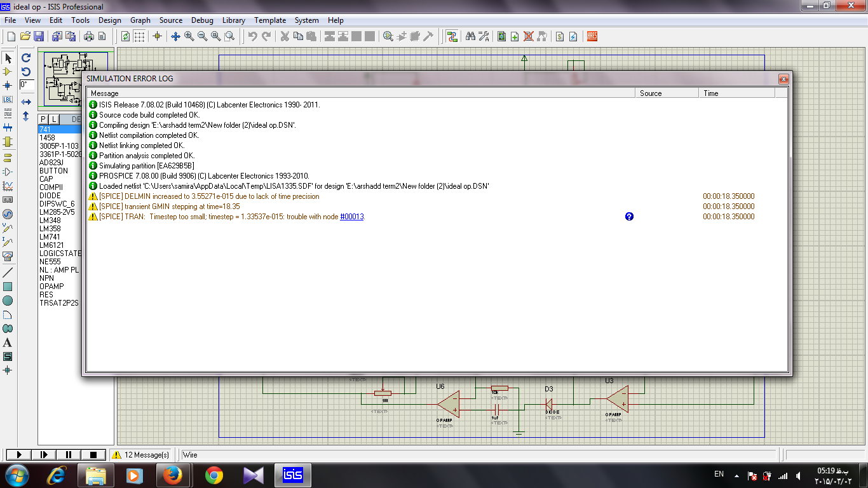Open ARES PCB layout via ARES icon

click(x=592, y=36)
